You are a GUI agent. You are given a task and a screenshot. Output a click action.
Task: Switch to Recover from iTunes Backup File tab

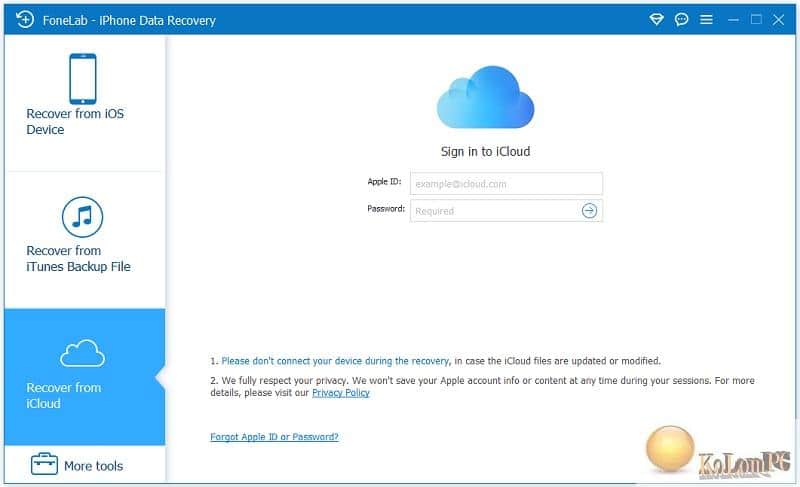tap(85, 240)
